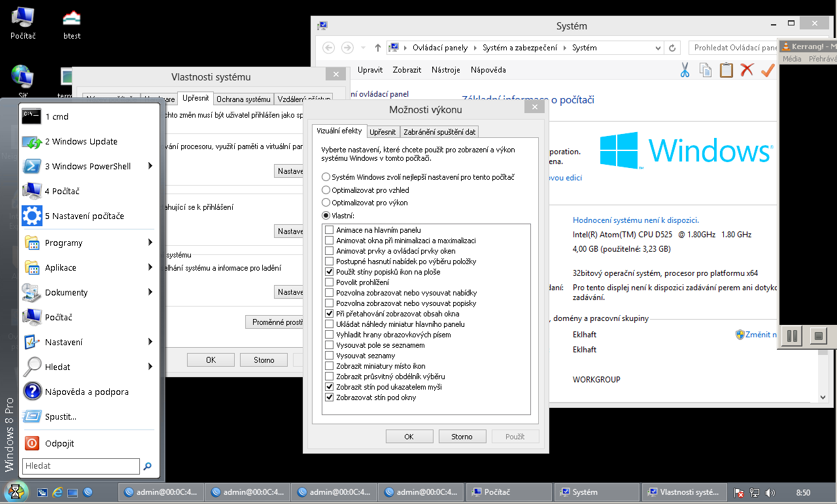The width and height of the screenshot is (837, 504).
Task: Uncheck 'Zobrazit stín pod ukazatelem myši'
Action: (330, 387)
